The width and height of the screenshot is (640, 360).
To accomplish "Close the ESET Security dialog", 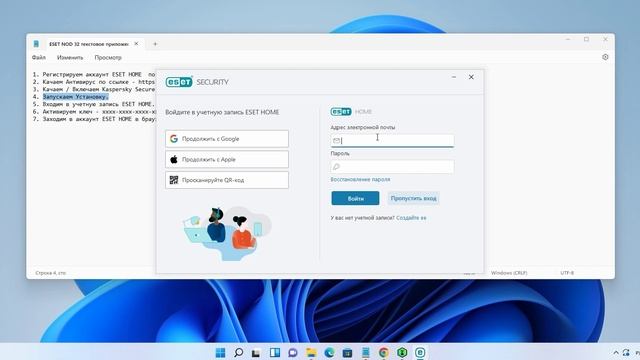I will point(471,77).
